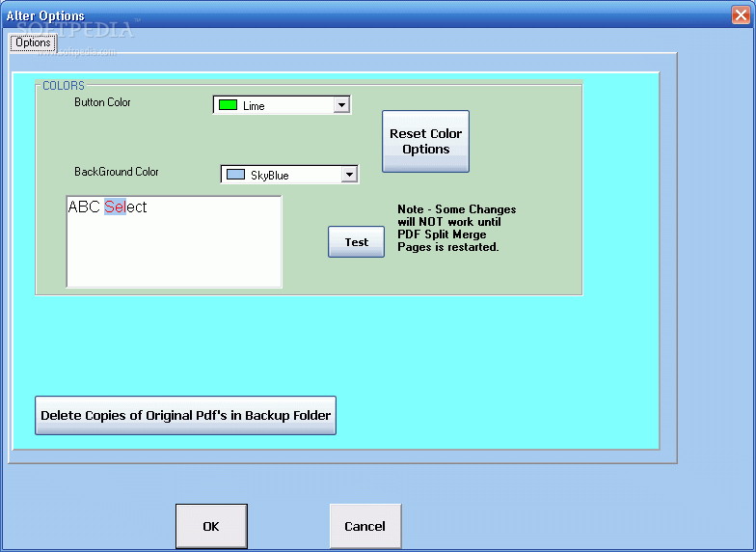The width and height of the screenshot is (756, 552).
Task: Click the Button Color label
Action: coord(102,102)
